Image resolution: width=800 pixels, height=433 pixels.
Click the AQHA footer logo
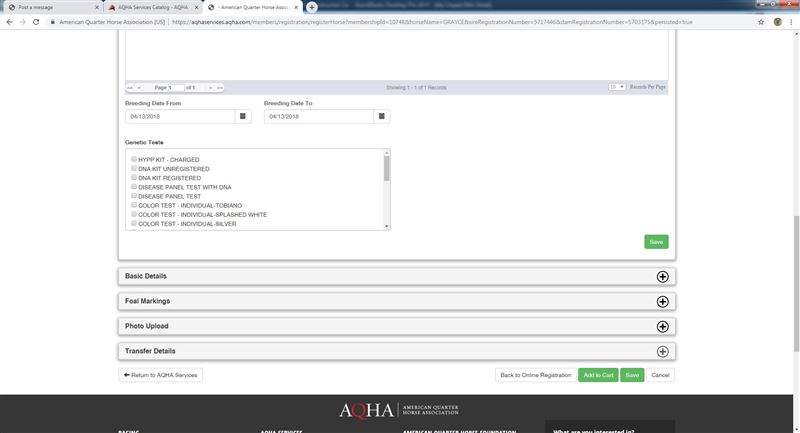(399, 410)
